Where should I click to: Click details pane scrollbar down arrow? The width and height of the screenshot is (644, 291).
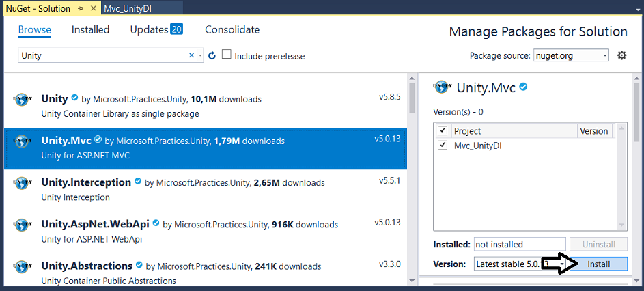pyautogui.click(x=636, y=281)
